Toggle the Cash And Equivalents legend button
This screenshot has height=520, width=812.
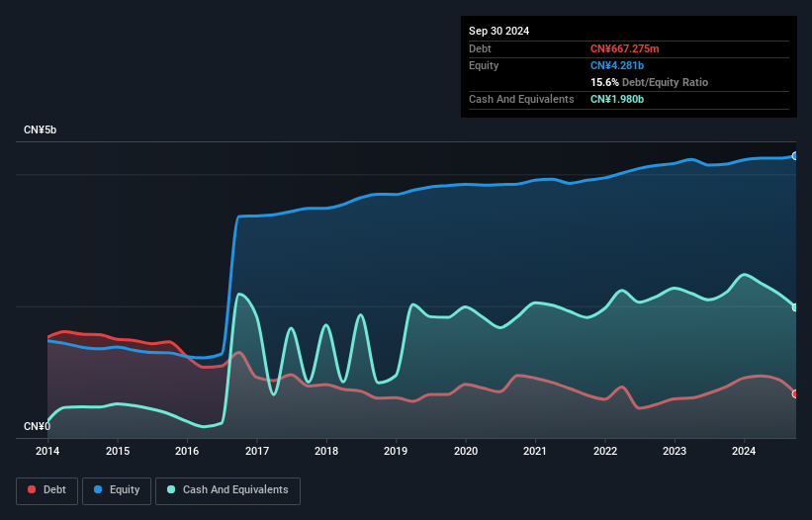227,490
